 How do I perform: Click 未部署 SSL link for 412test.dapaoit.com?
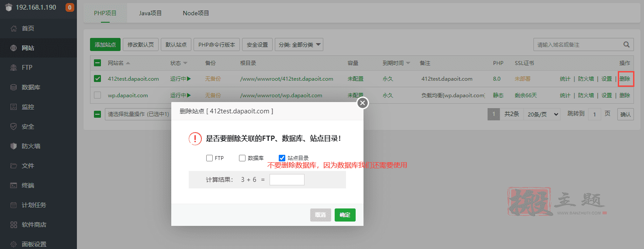click(523, 79)
